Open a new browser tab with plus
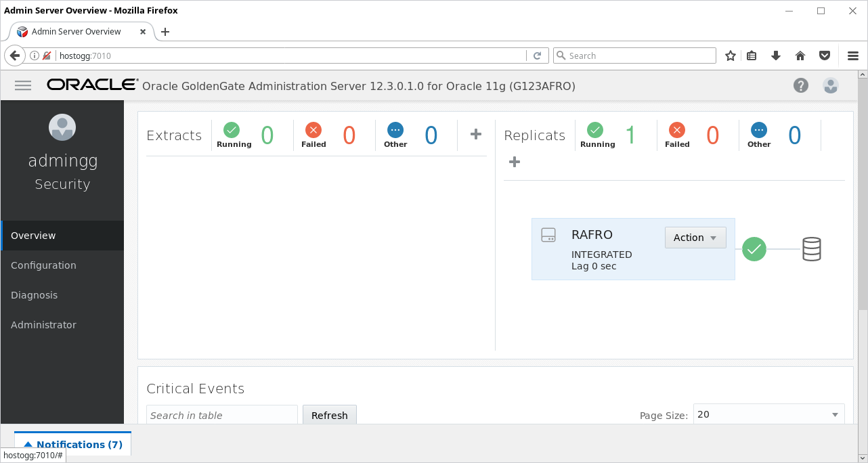The height and width of the screenshot is (463, 868). (x=165, y=32)
